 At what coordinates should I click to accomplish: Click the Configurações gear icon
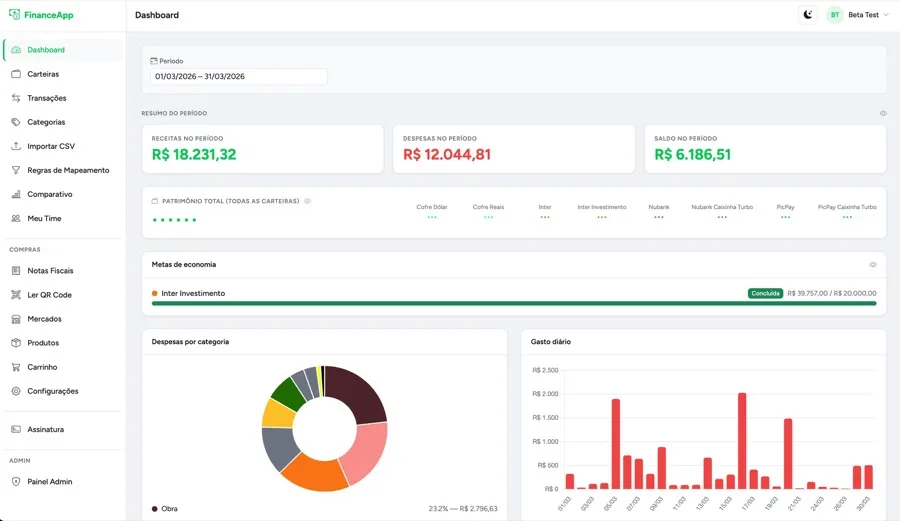tap(16, 391)
